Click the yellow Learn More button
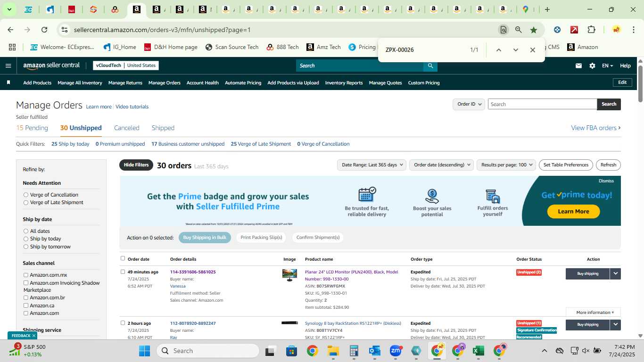The image size is (644, 362). (x=573, y=212)
